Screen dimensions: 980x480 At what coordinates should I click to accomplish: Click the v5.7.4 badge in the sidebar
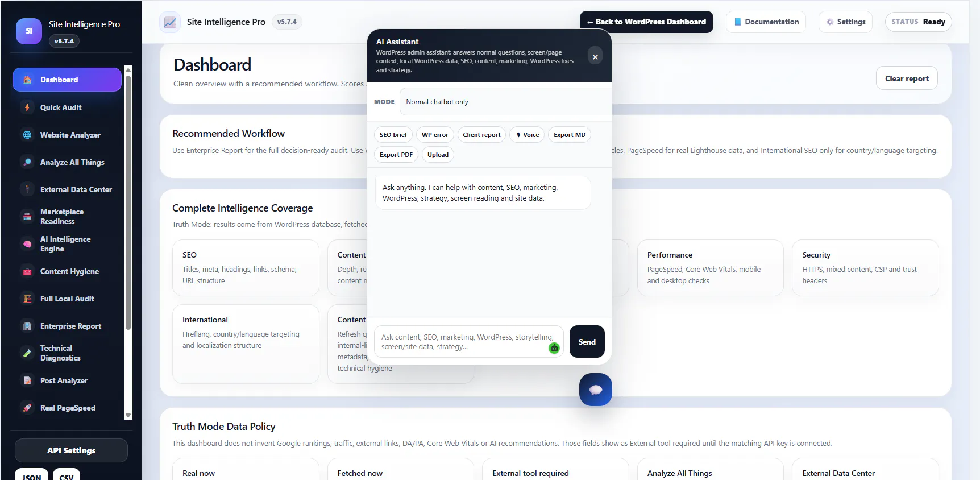coord(64,41)
